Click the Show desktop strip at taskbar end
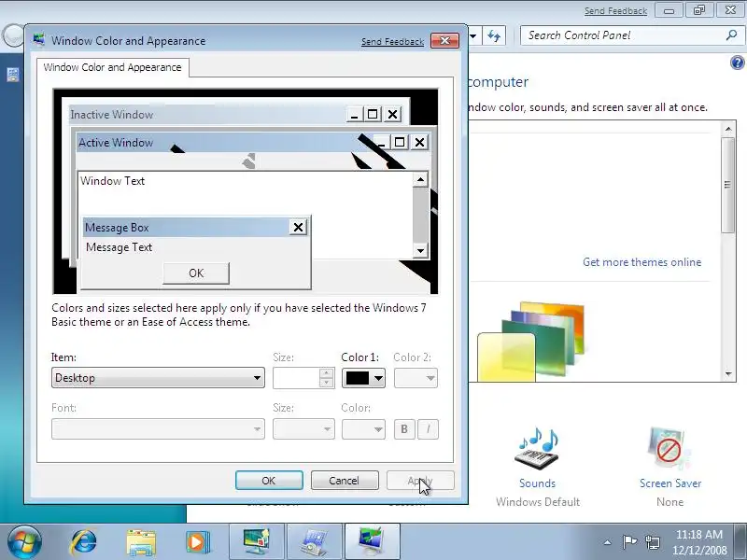Viewport: 747px width, 560px height. click(x=742, y=542)
